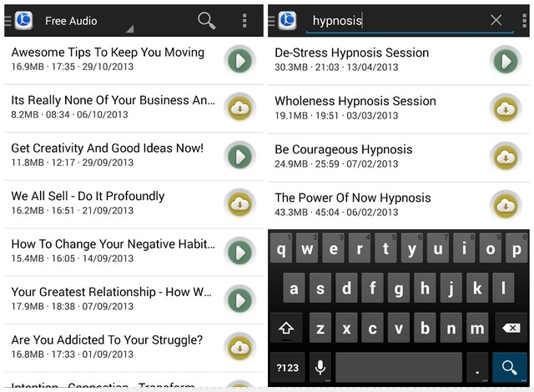534x392 pixels.
Task: Tap the a key on keyboard
Action: [x=294, y=288]
